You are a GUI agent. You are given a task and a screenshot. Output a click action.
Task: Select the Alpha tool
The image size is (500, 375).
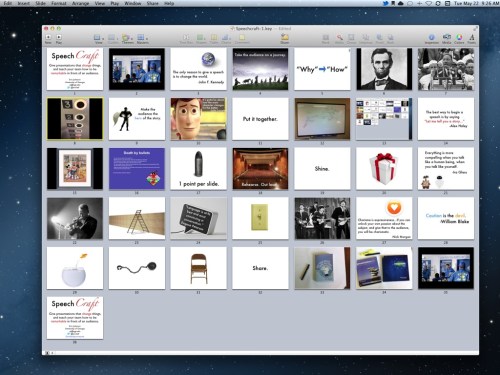[x=339, y=39]
